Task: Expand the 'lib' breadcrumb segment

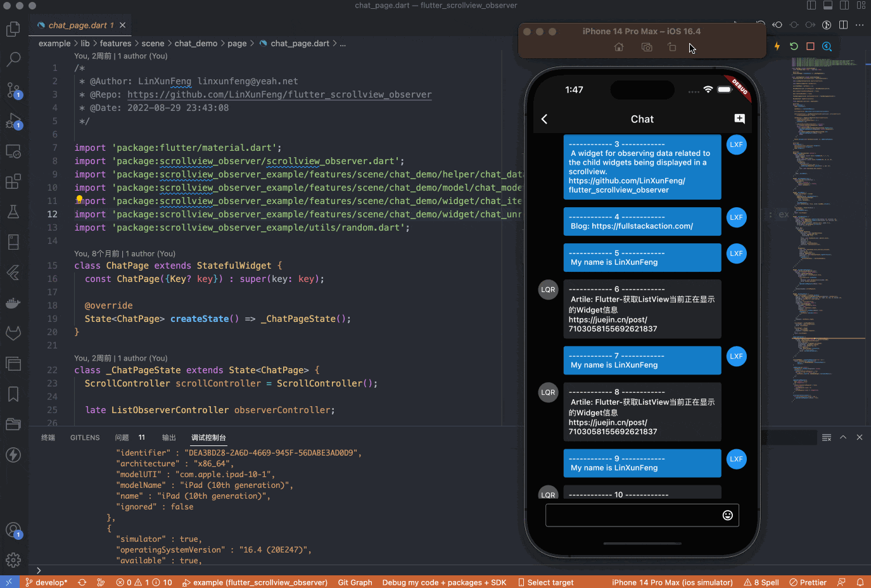Action: 86,43
